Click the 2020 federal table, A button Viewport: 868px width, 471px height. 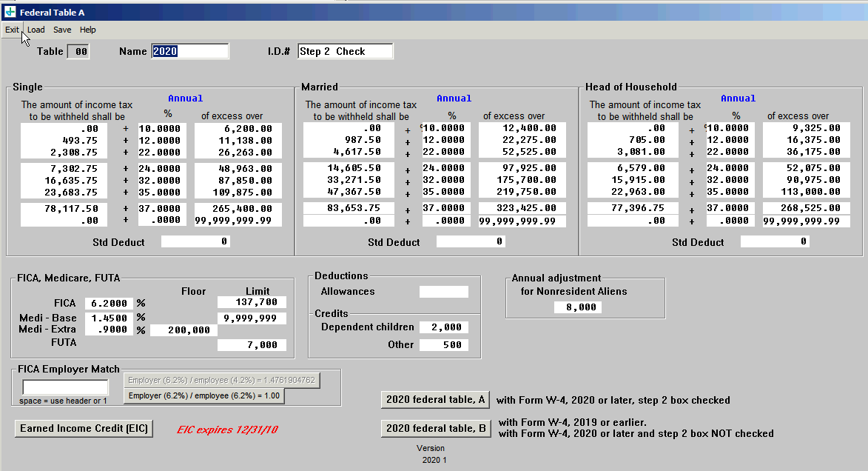tap(436, 399)
